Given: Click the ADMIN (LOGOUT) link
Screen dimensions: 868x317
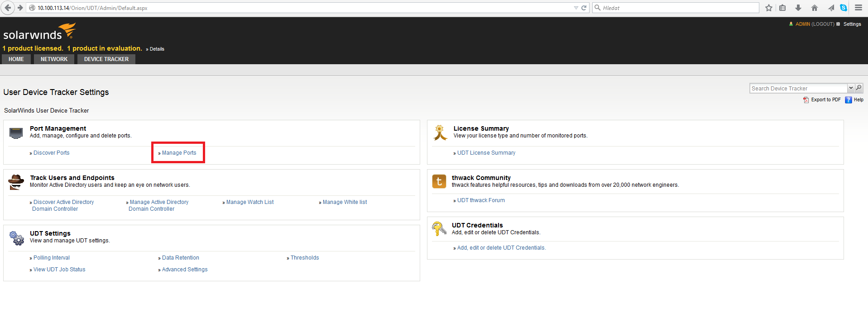Looking at the screenshot, I should (x=815, y=24).
